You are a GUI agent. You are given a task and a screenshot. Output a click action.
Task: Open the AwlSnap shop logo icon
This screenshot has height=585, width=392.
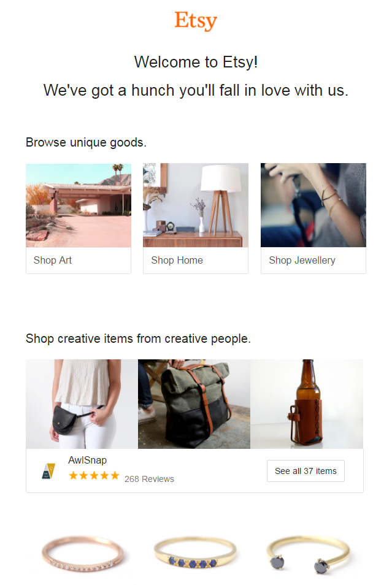tap(48, 470)
